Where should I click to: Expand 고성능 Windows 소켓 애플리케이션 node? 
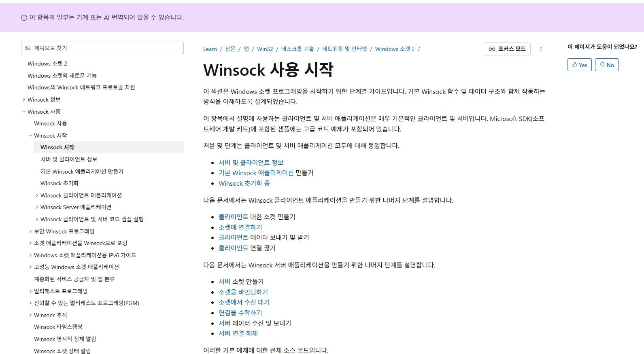[30, 267]
